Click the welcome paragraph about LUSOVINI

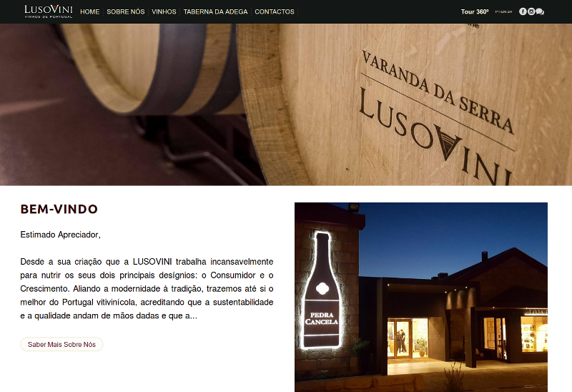click(147, 289)
